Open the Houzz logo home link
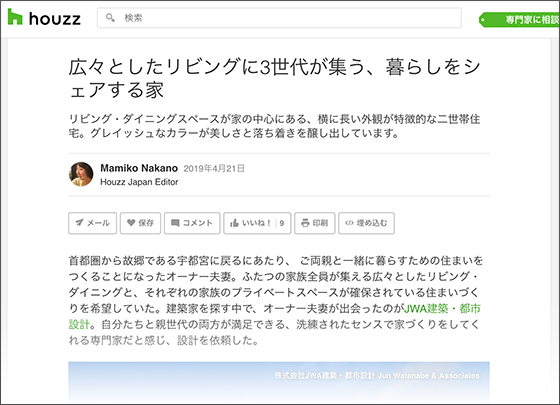 pyautogui.click(x=44, y=18)
